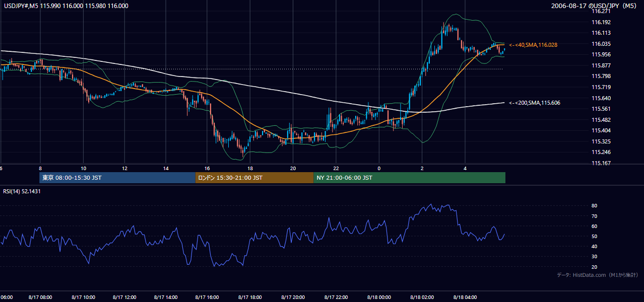Viewport: 644px width, 302px height.
Task: Select the 東京 08:00-15:30 JST session bar
Action: pyautogui.click(x=117, y=178)
